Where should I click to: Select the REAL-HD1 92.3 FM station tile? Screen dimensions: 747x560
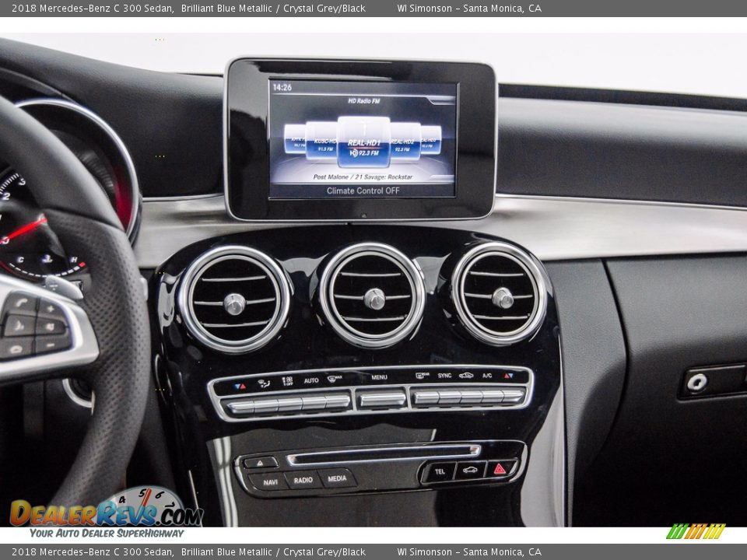(363, 142)
